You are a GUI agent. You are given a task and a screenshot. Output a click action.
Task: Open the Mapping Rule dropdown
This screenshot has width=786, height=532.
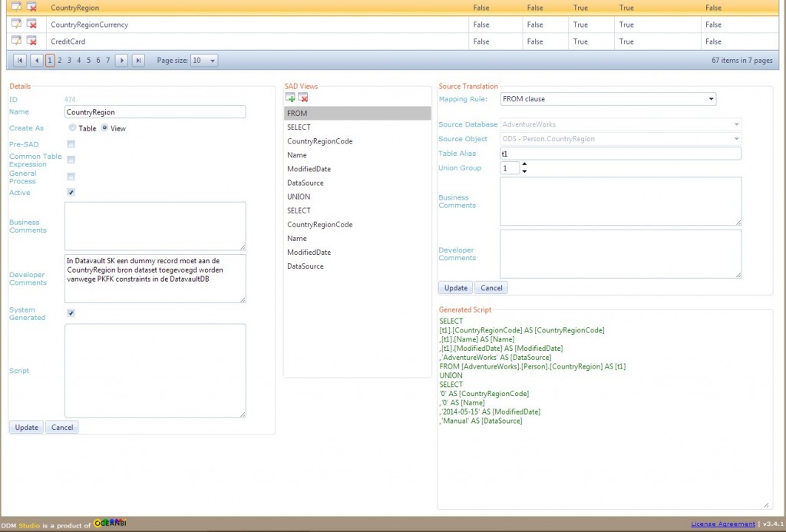click(608, 99)
